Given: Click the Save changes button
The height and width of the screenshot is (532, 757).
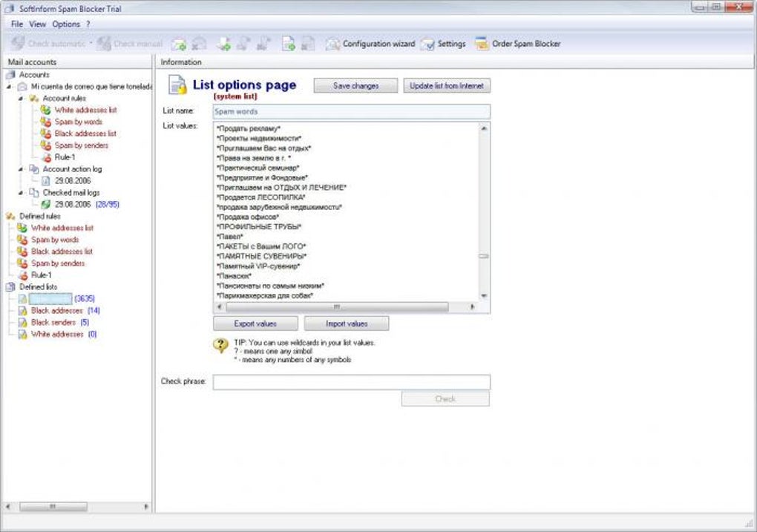Looking at the screenshot, I should pos(355,86).
